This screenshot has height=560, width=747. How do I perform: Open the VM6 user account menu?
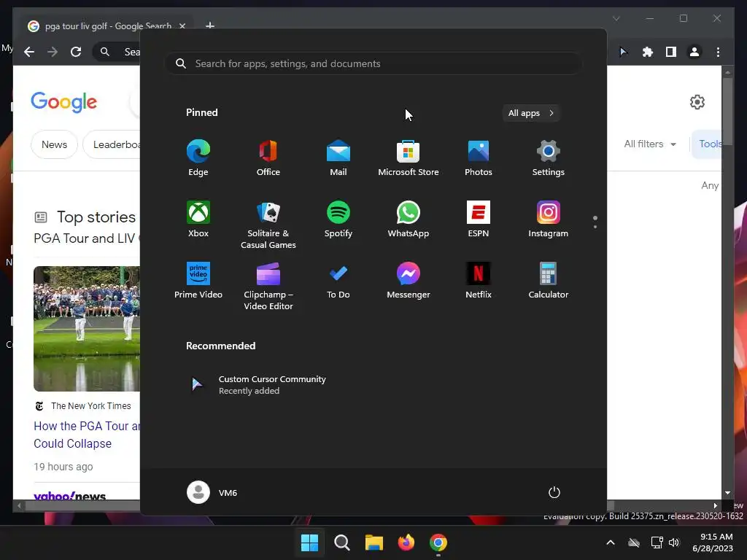coord(212,492)
